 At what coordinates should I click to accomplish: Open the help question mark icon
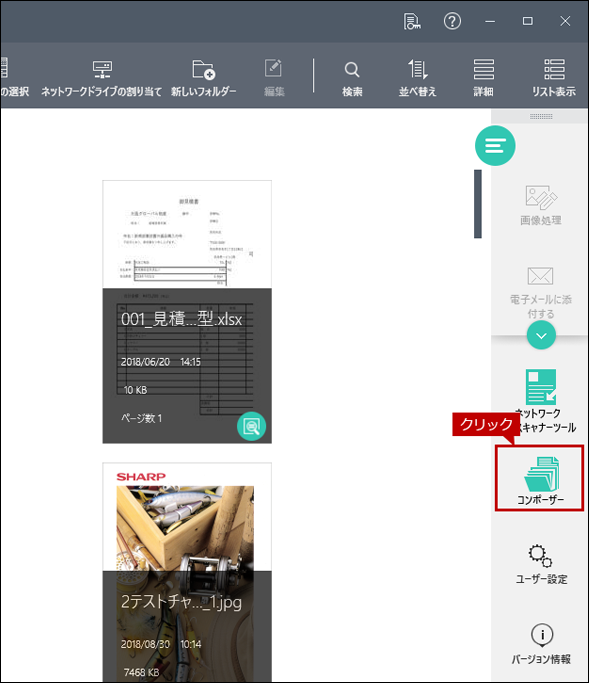(452, 21)
